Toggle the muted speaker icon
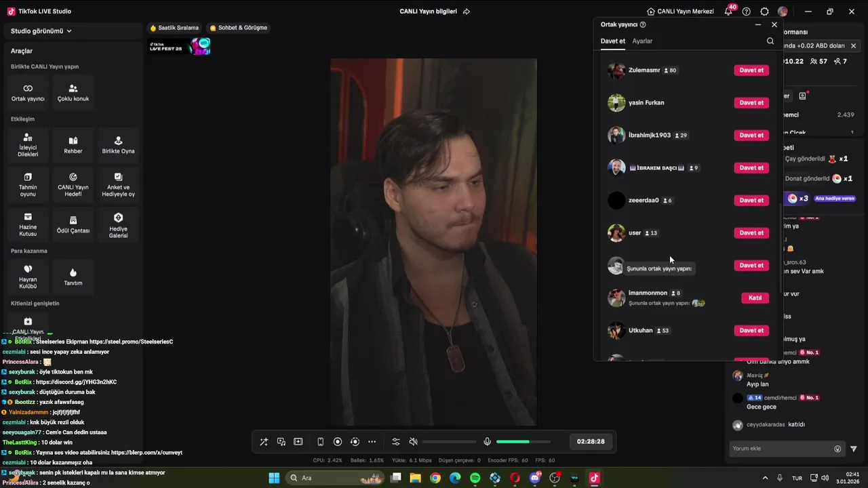The width and height of the screenshot is (868, 488). (x=414, y=442)
